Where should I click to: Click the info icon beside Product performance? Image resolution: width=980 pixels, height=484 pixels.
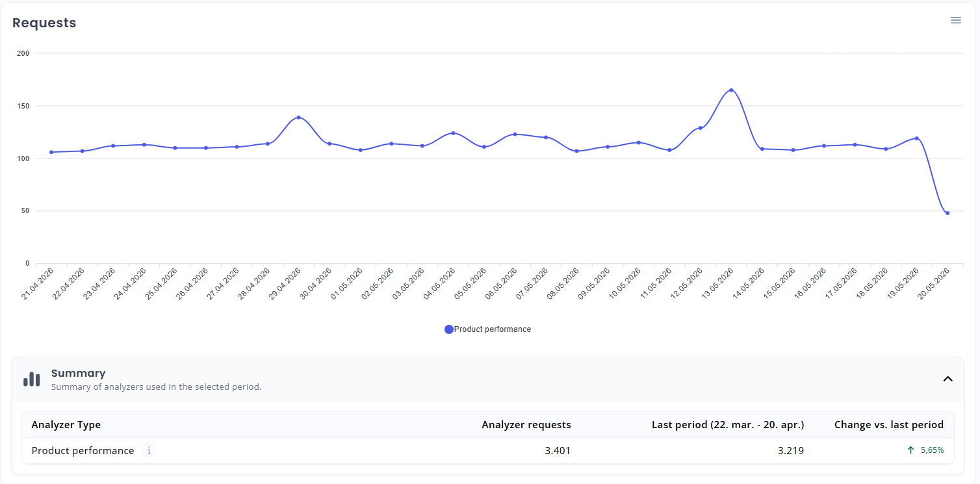pos(149,450)
